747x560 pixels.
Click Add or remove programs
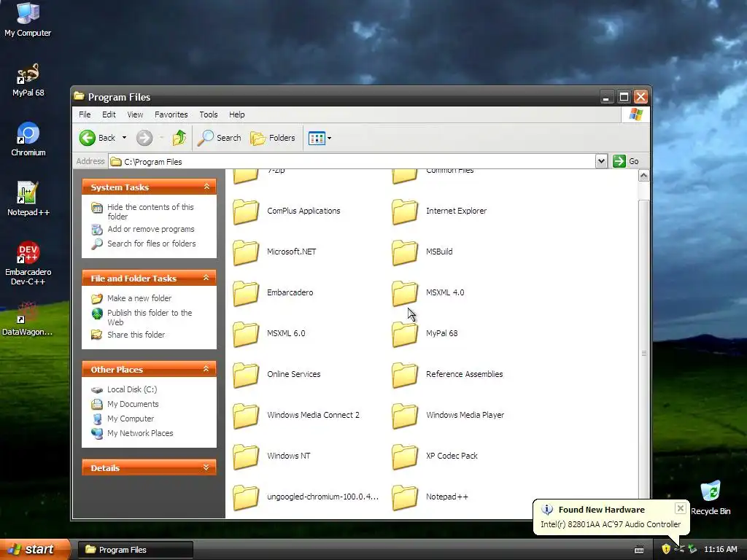click(x=150, y=230)
